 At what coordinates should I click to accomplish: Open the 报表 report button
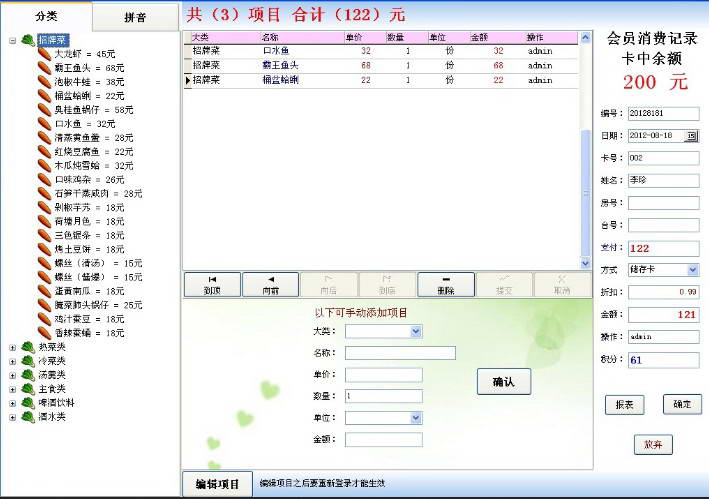click(x=624, y=405)
